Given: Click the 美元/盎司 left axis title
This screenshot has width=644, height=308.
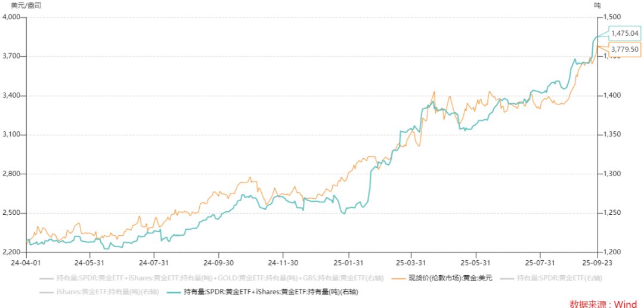Looking at the screenshot, I should point(27,5).
